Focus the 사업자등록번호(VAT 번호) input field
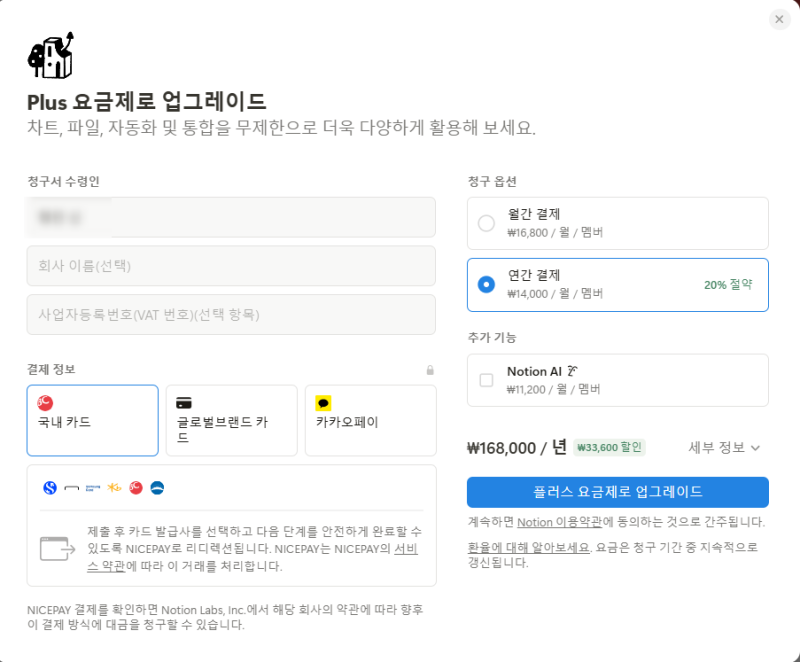Viewport: 800px width, 662px height. click(231, 315)
